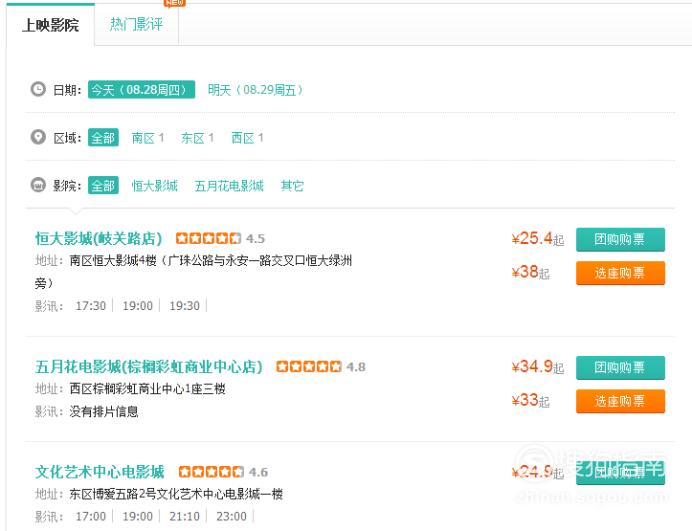This screenshot has height=531, width=692.
Task: Select the 19:00 showtime at 文化艺术中心电影城
Action: [x=138, y=516]
